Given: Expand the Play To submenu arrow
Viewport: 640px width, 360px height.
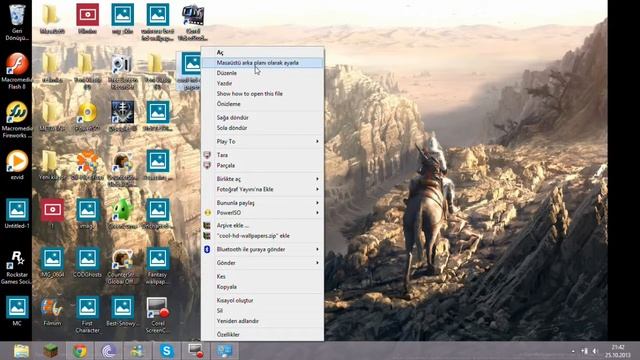Looking at the screenshot, I should [x=317, y=141].
